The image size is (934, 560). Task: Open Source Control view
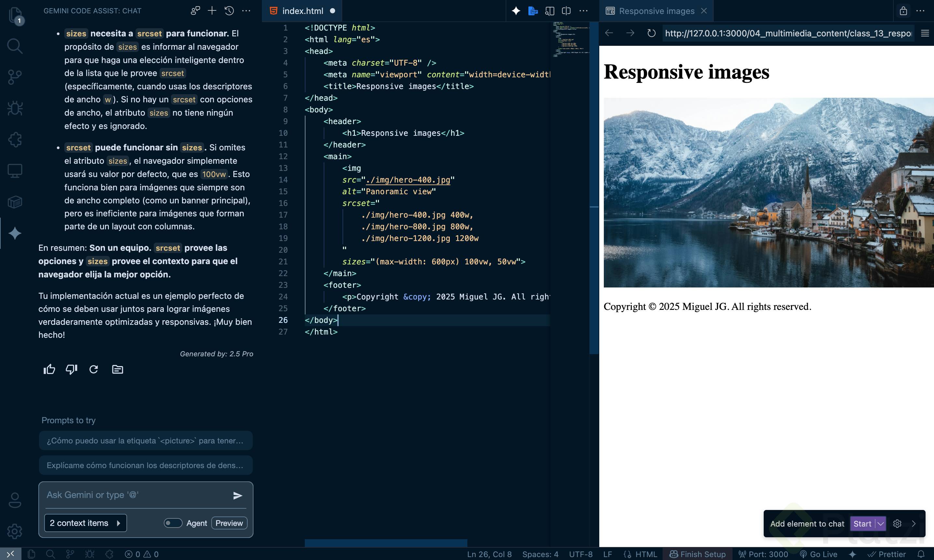point(15,77)
